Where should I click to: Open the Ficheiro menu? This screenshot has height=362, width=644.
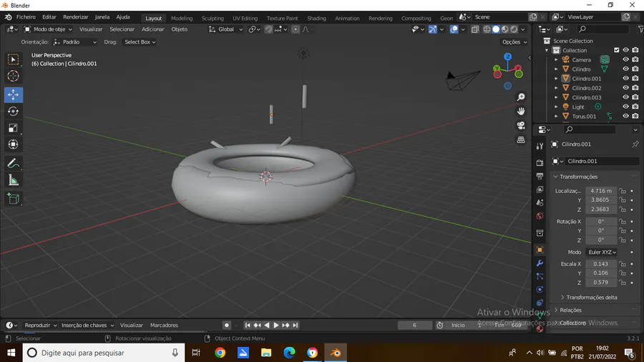point(26,17)
